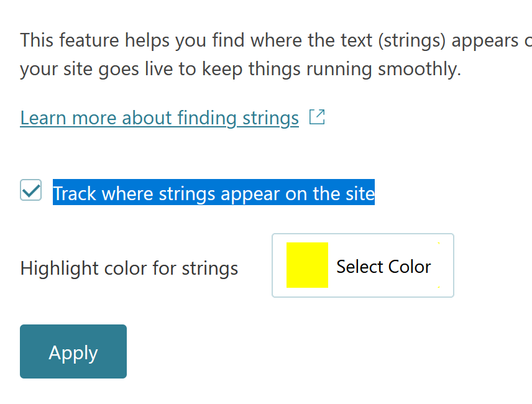Image resolution: width=532 pixels, height=404 pixels.
Task: Click the checkmark inside the tracking checkbox
Action: (x=31, y=190)
